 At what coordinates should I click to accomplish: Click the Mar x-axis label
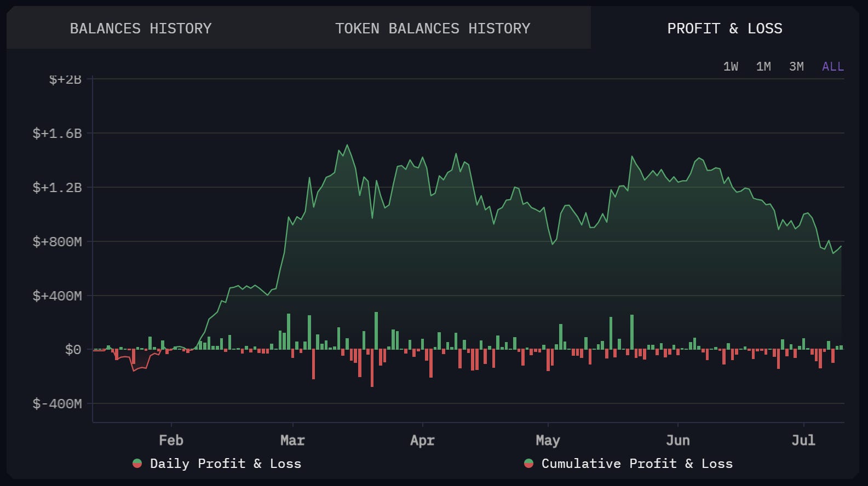pos(292,440)
